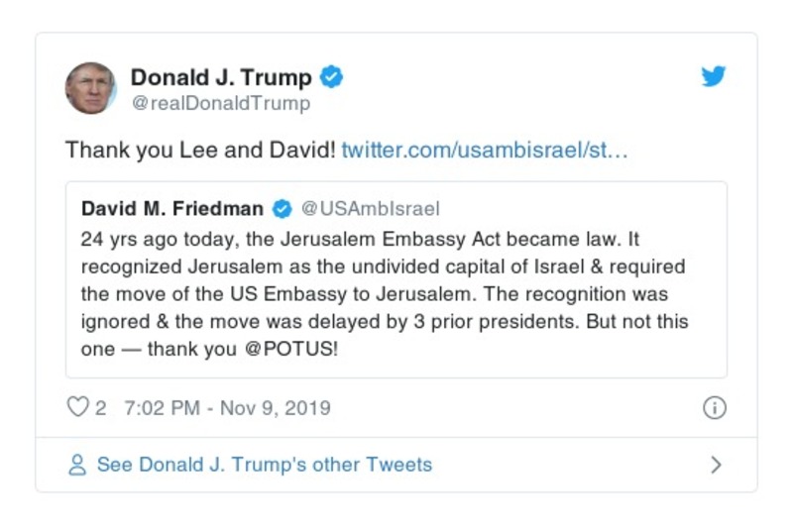Open the @realDonaldTrump handle

point(220,103)
